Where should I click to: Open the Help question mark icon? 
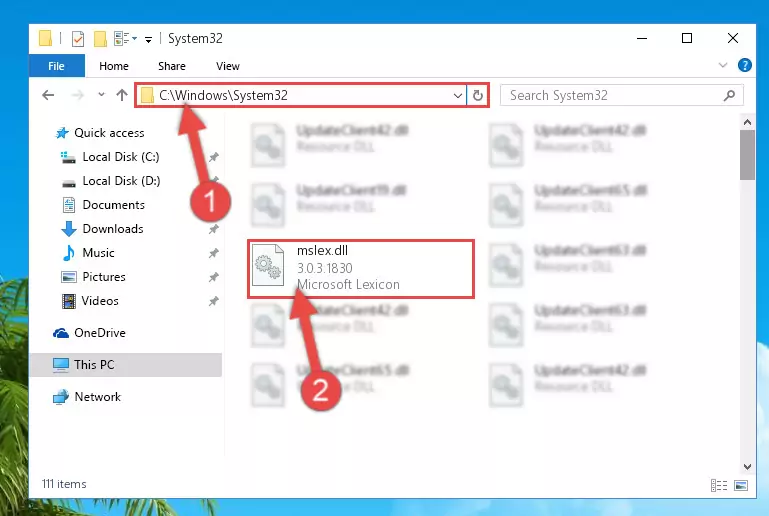click(x=744, y=65)
